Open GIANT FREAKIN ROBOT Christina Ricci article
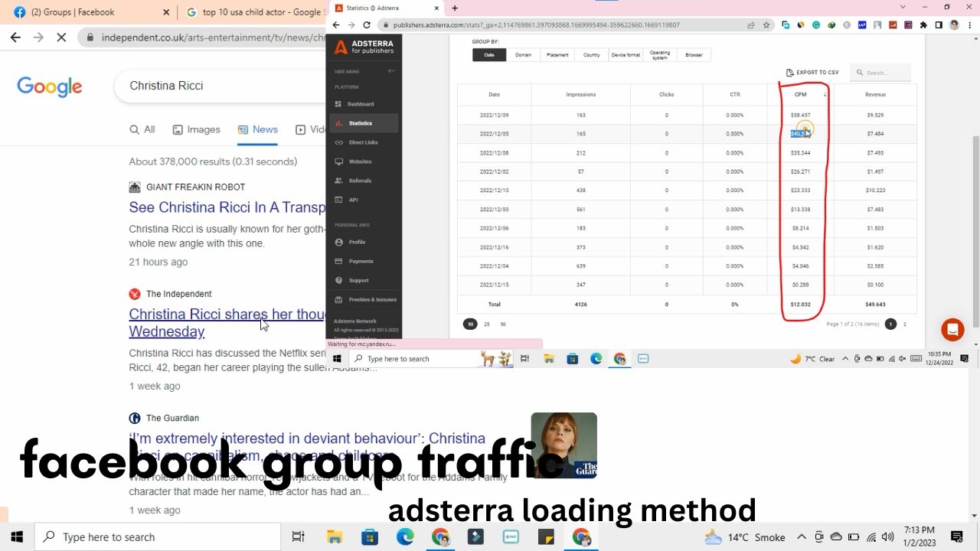This screenshot has width=980, height=551. [227, 207]
